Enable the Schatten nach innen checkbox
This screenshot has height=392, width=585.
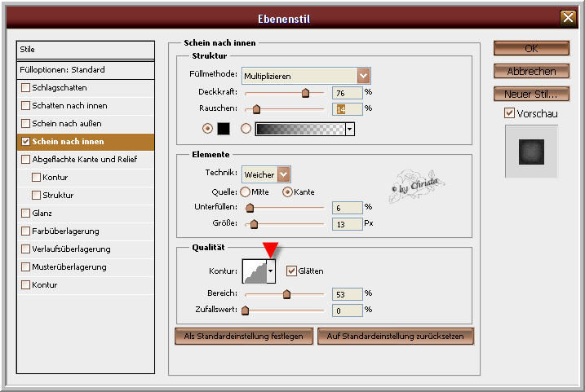click(26, 105)
